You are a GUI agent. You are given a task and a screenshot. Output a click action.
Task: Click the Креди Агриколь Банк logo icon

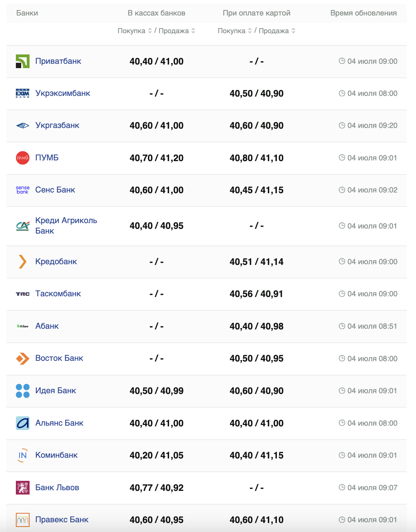[x=23, y=226]
